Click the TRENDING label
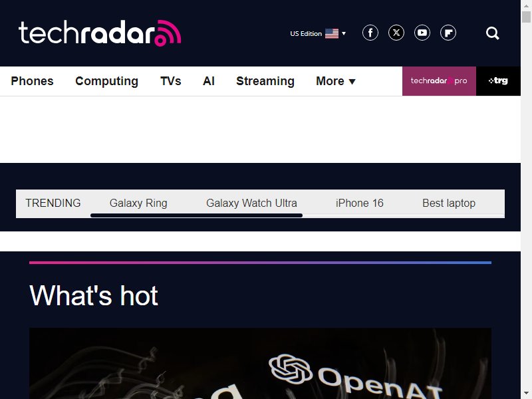532x399 pixels. coord(53,203)
